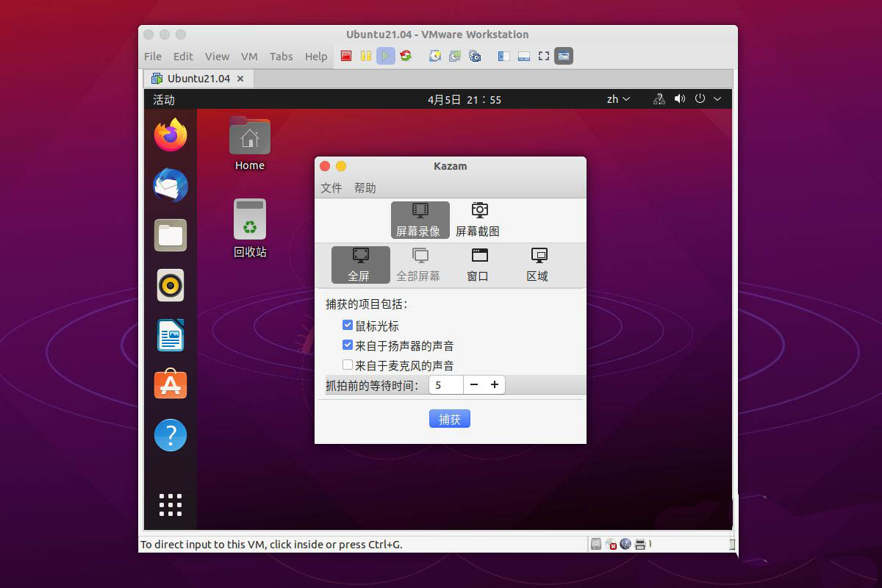Viewport: 882px width, 588px height.
Task: Click the wait time input field
Action: 446,385
